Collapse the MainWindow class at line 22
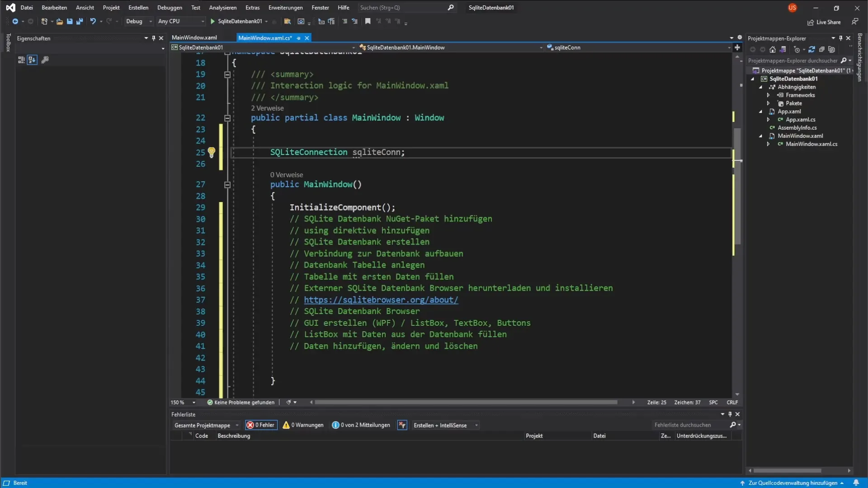 [227, 118]
